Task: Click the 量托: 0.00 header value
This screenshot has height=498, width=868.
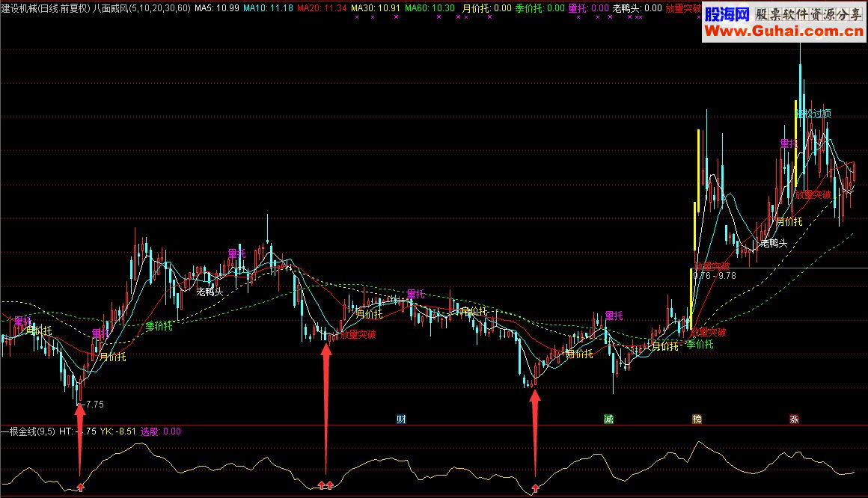Action: click(588, 8)
